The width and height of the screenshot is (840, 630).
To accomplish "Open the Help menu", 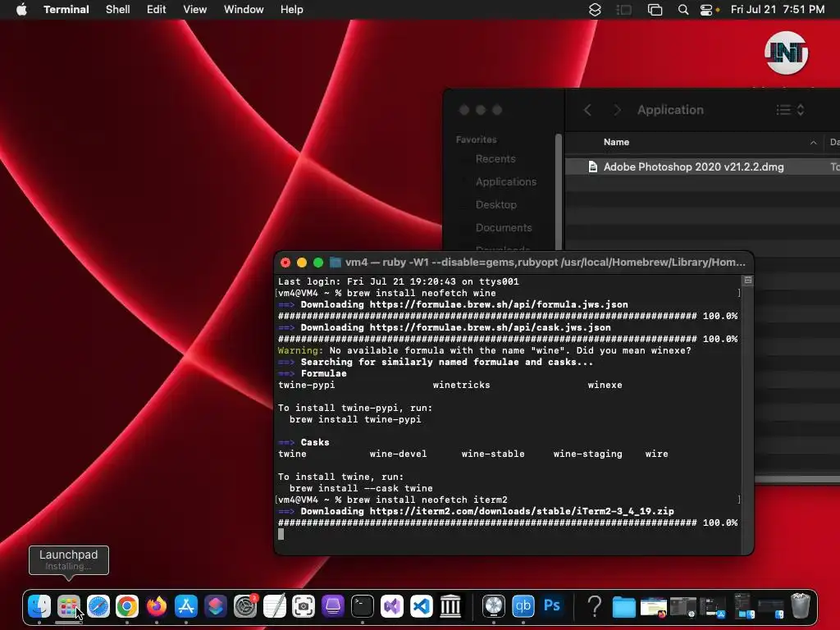I will point(292,10).
